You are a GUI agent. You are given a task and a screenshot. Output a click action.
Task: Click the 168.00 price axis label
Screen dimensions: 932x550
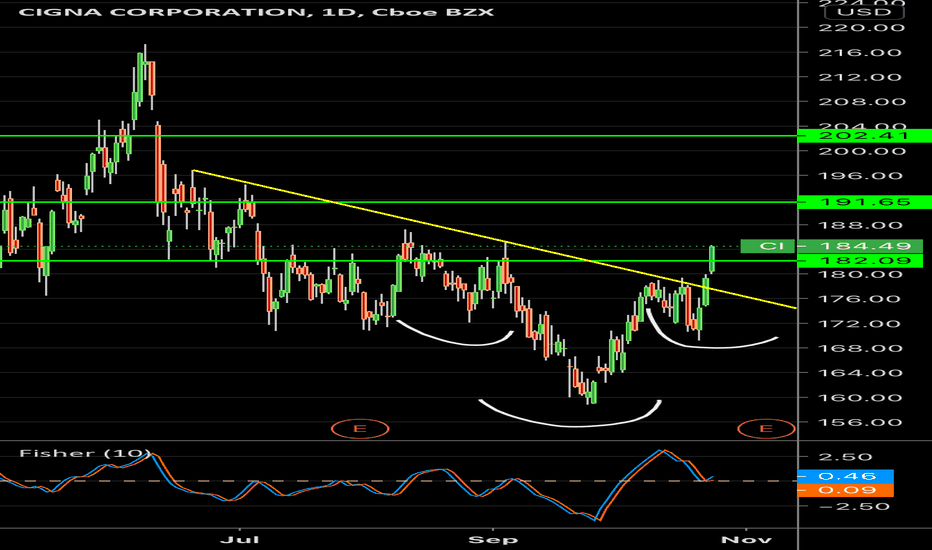(x=861, y=348)
